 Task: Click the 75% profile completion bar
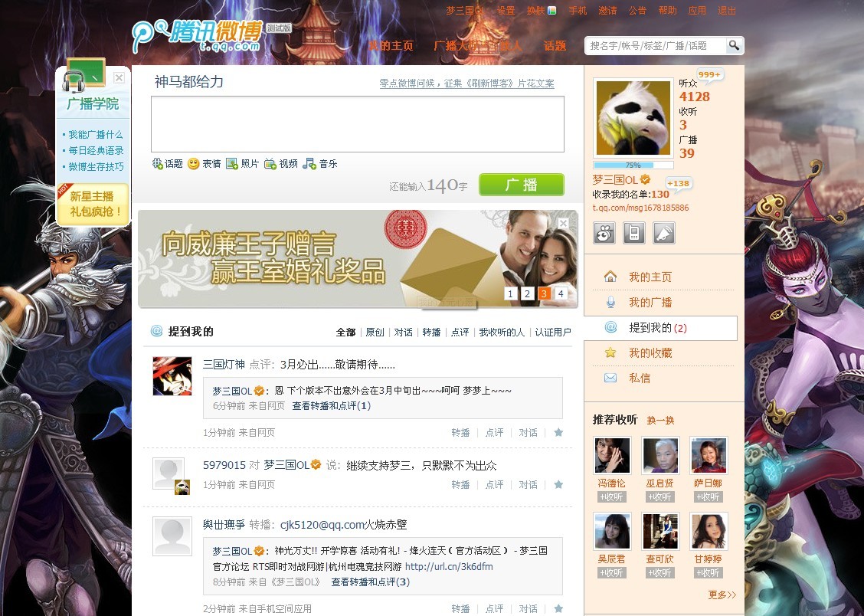(x=633, y=165)
